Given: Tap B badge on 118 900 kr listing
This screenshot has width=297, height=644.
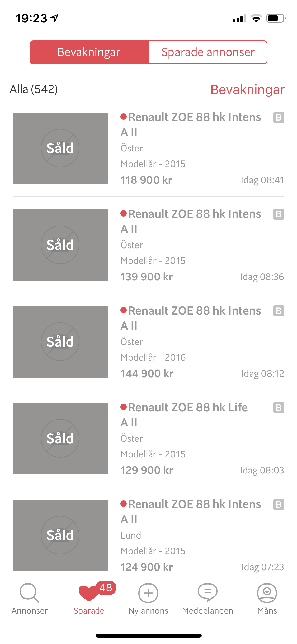Looking at the screenshot, I should (279, 117).
